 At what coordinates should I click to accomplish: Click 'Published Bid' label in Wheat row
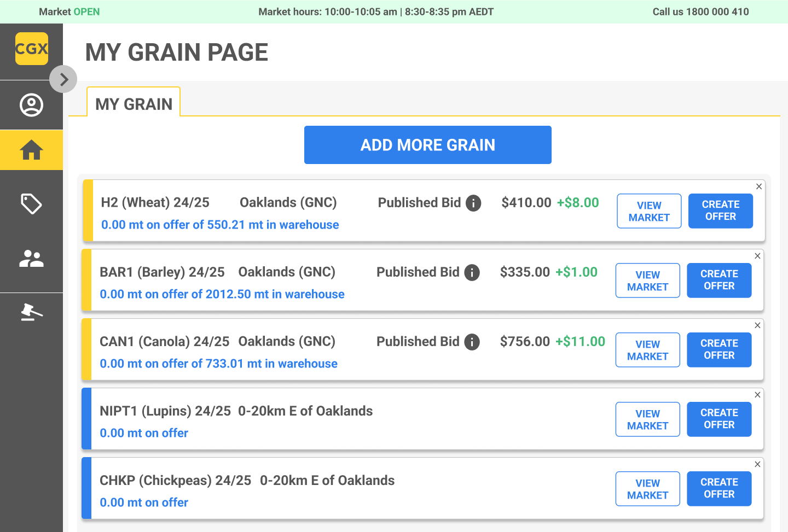tap(419, 203)
